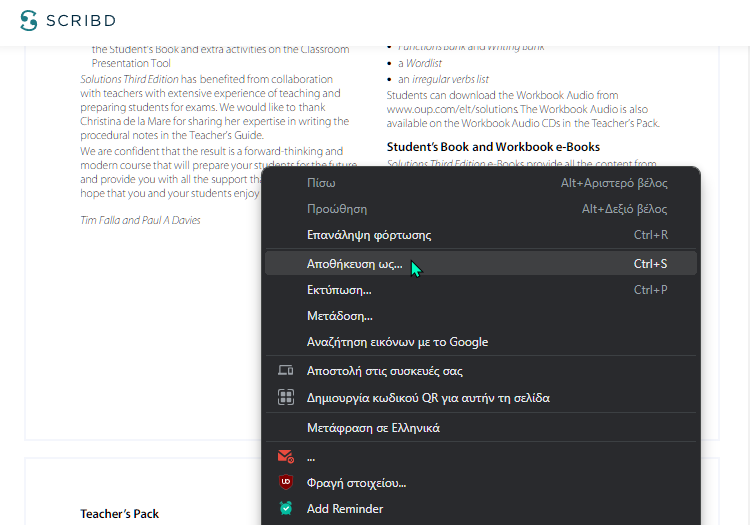Image resolution: width=750 pixels, height=525 pixels.
Task: Click the Ctrl+P shortcut label
Action: [650, 290]
